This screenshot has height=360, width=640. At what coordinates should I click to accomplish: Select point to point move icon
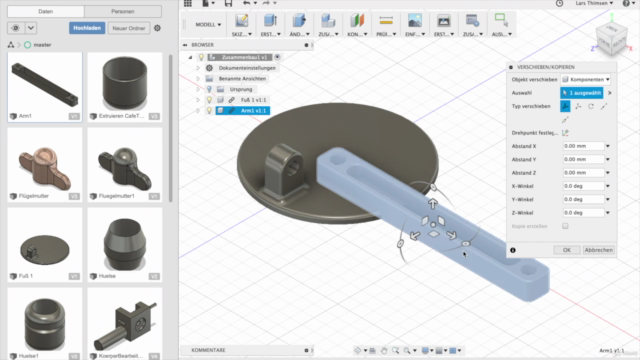604,106
